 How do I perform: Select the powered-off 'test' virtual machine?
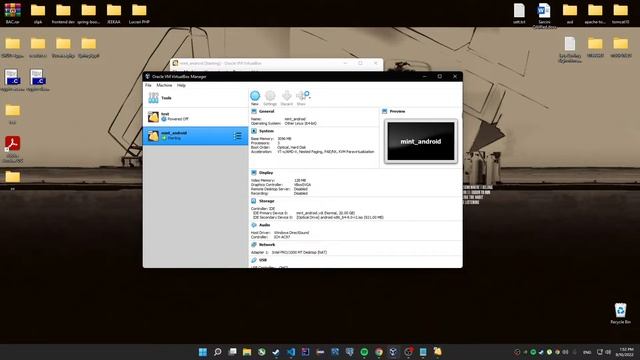tap(196, 117)
